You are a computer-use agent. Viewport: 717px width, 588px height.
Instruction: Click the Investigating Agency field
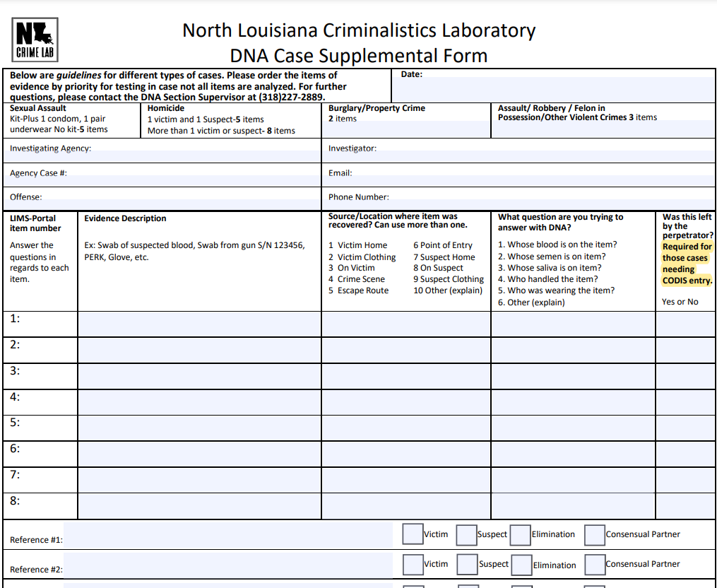pyautogui.click(x=162, y=156)
